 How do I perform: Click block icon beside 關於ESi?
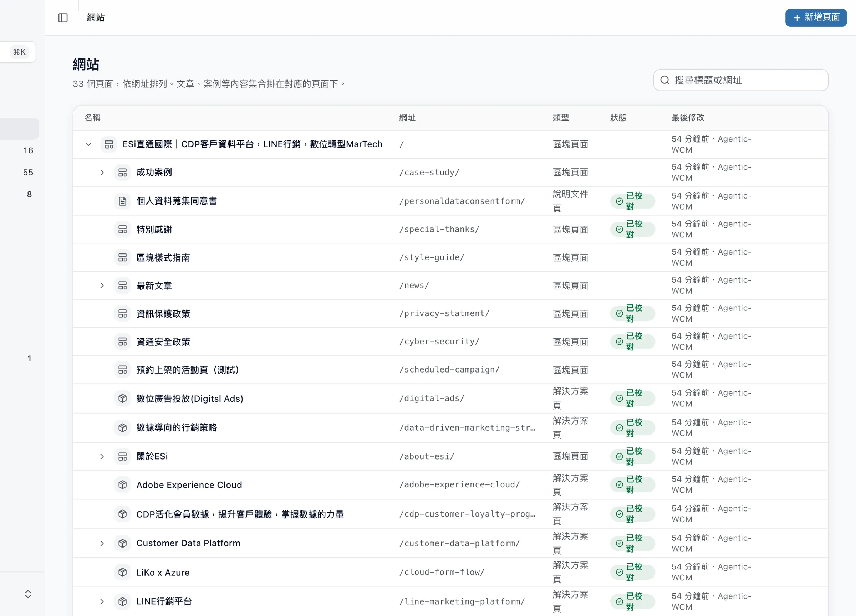[x=122, y=456]
